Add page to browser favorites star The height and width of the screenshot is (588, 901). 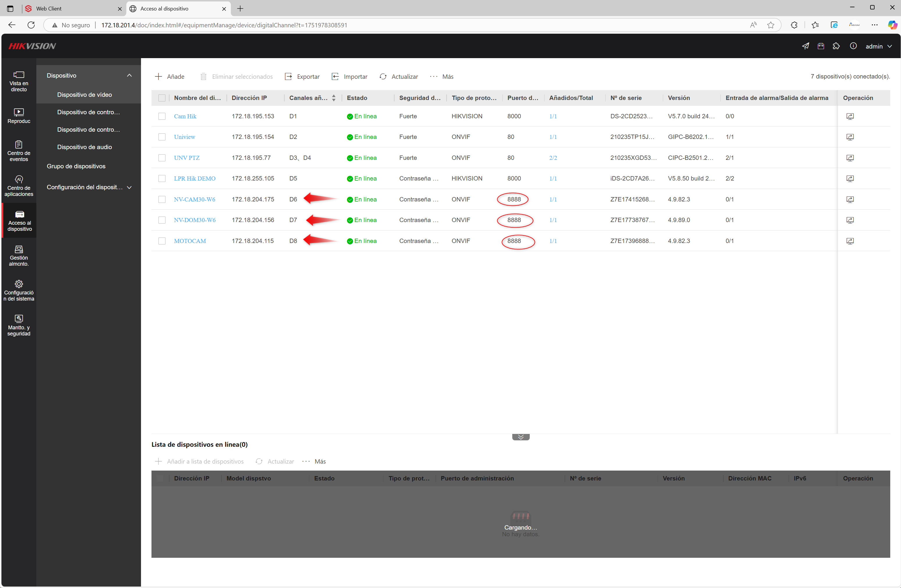point(770,25)
